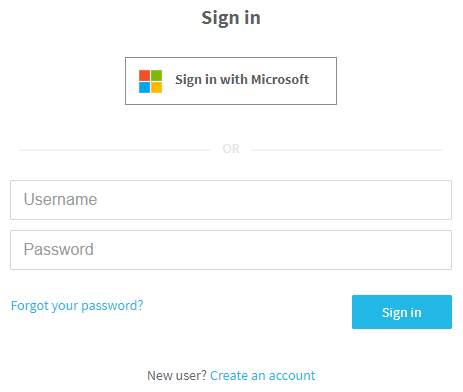This screenshot has height=392, width=463.
Task: Click the red square of Microsoft logo
Action: (144, 75)
